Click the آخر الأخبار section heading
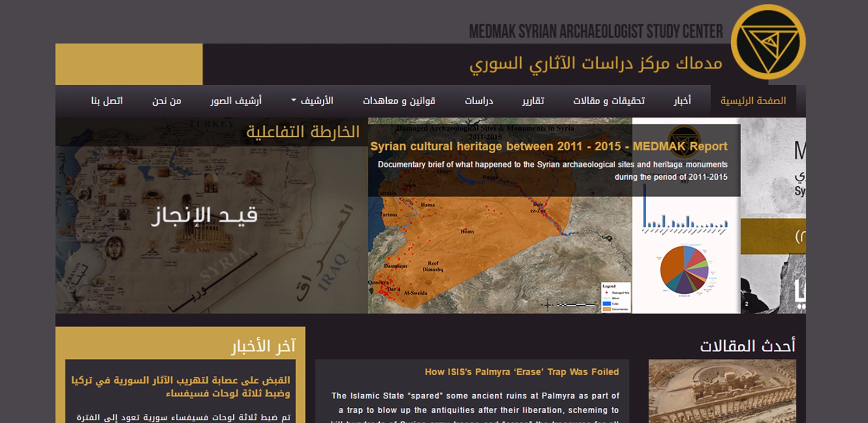This screenshot has width=868, height=423. 264,346
